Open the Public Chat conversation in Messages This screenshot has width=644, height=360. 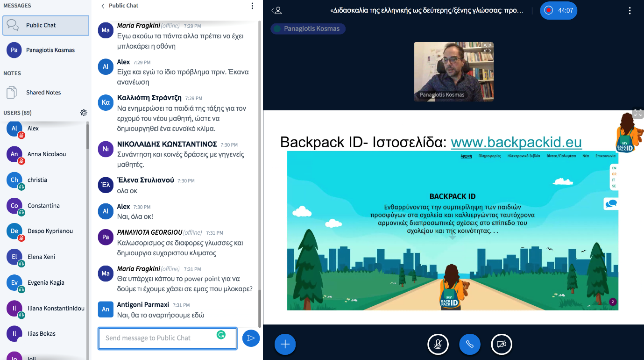tap(45, 25)
